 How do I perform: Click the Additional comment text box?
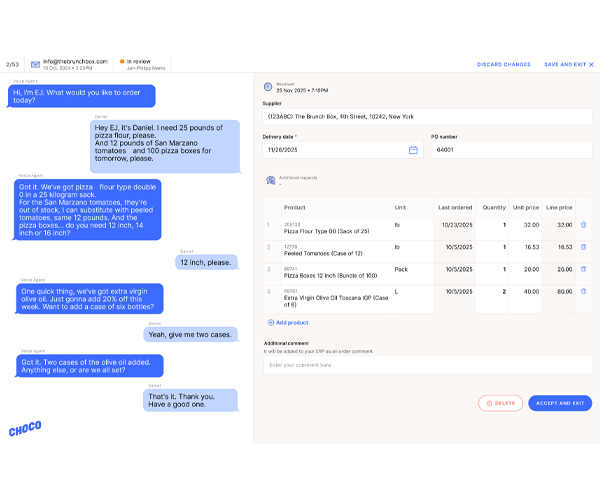point(427,365)
